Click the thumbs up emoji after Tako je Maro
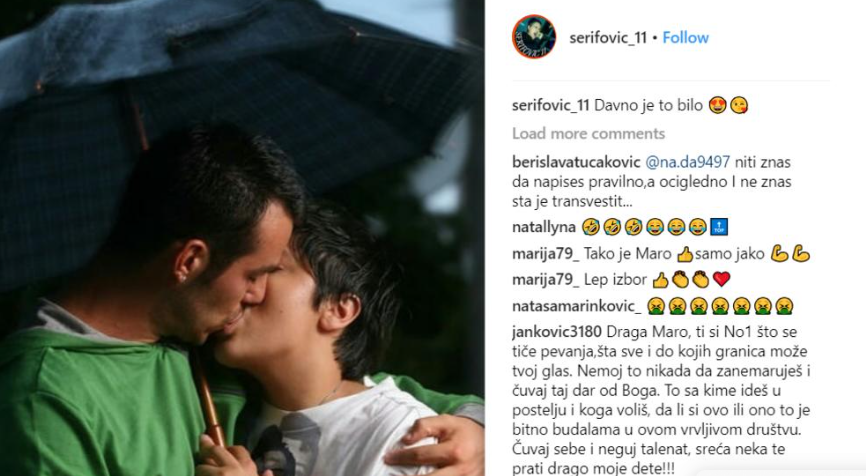866x476 pixels. pos(685,254)
